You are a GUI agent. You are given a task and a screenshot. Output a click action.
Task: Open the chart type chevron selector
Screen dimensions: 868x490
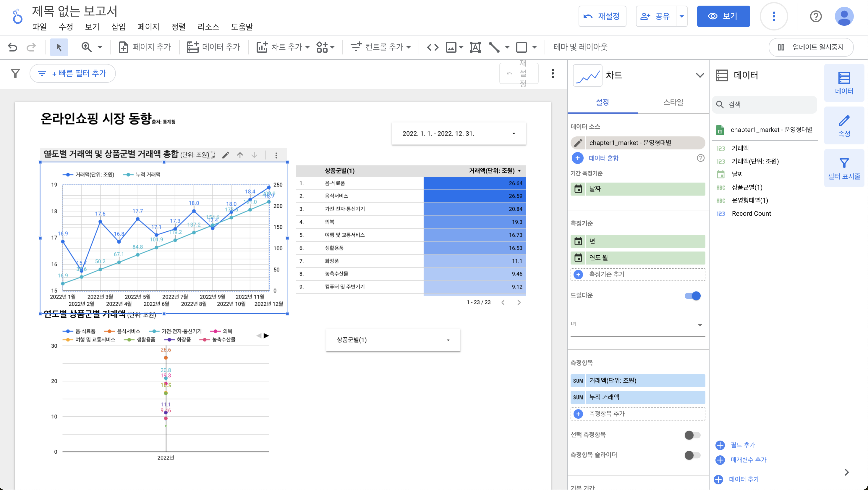click(x=700, y=75)
